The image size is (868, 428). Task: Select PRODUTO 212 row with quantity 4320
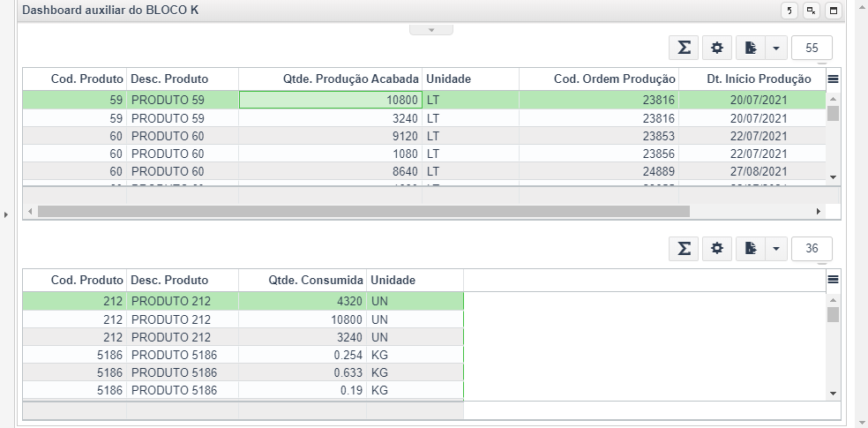(x=243, y=301)
